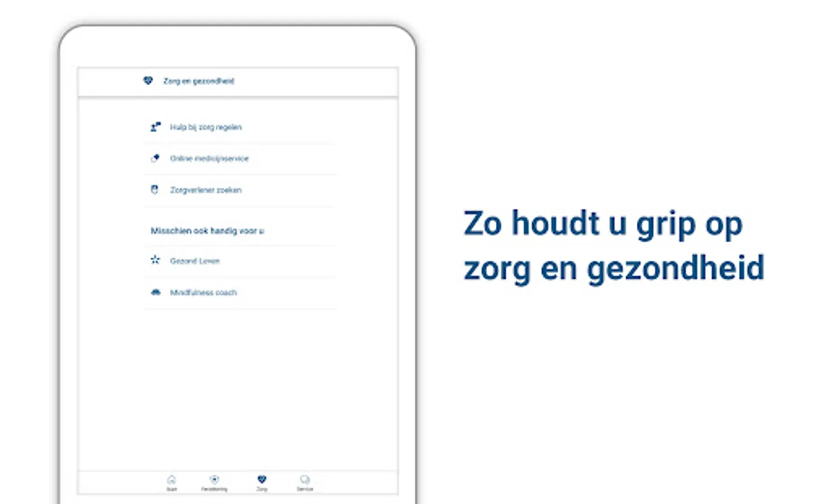Click the Misschien ook handig voor u heading

pos(207,231)
